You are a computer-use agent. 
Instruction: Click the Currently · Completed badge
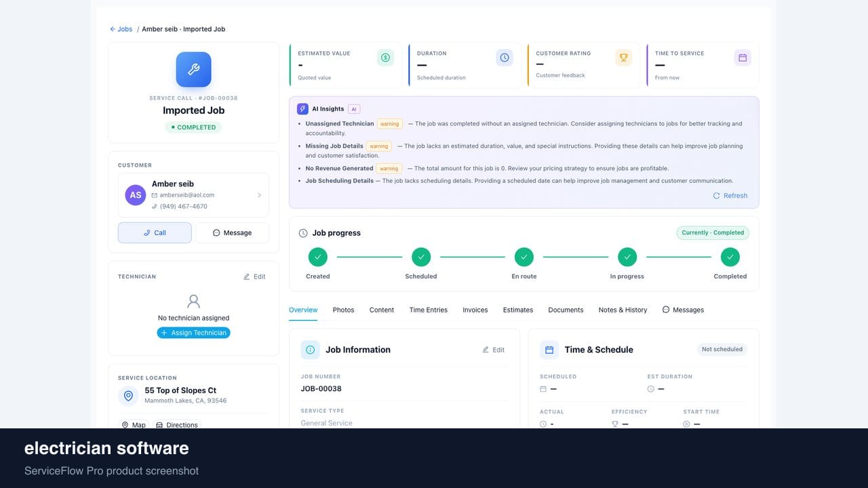click(713, 232)
